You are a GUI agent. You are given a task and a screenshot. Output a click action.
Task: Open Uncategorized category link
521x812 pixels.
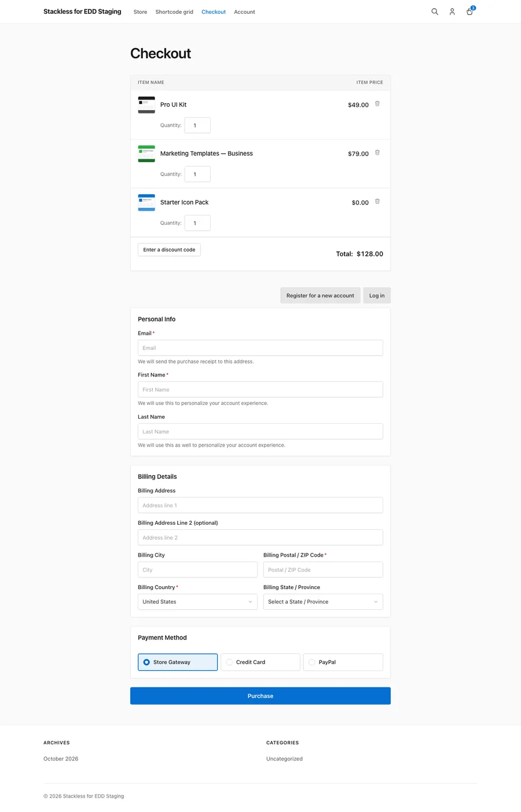[x=284, y=759]
